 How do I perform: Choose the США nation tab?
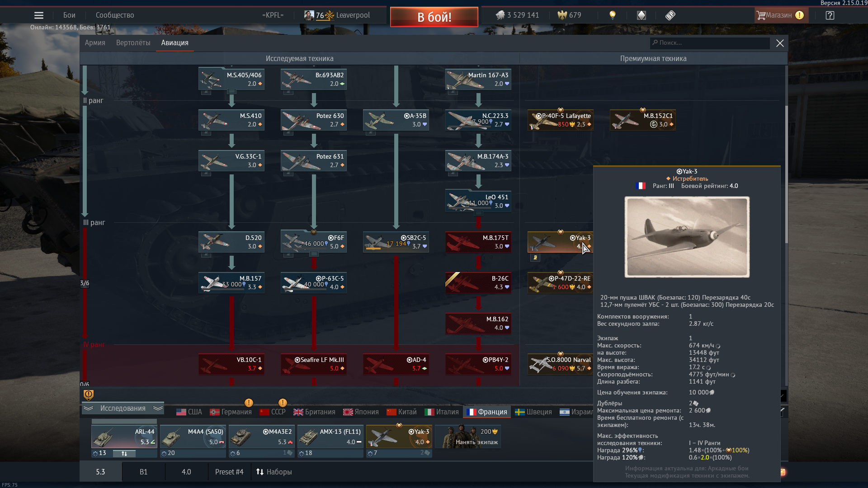pyautogui.click(x=189, y=412)
